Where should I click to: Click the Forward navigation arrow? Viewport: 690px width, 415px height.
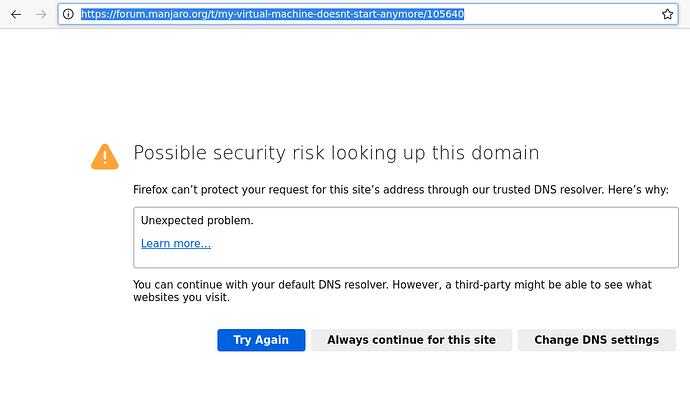pyautogui.click(x=41, y=15)
